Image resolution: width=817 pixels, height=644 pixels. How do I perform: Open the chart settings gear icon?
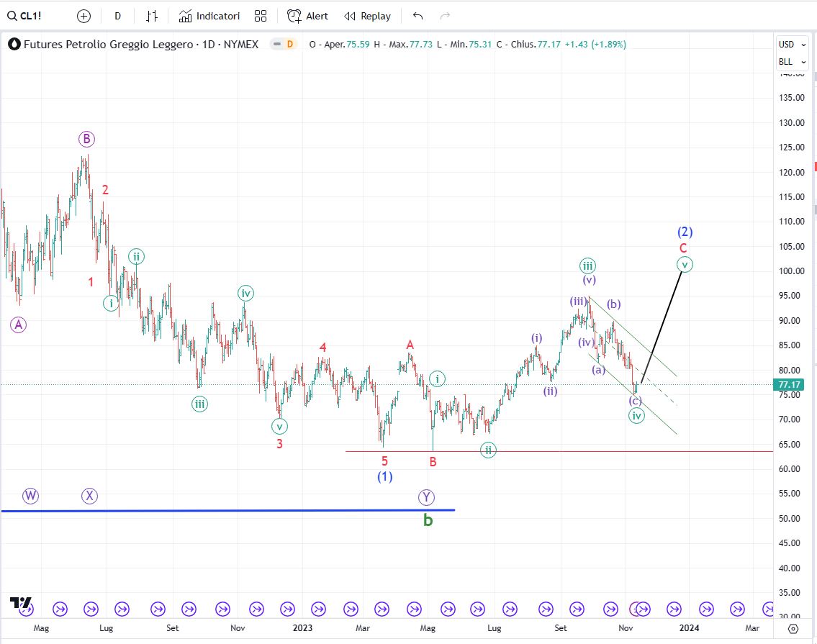(793, 628)
